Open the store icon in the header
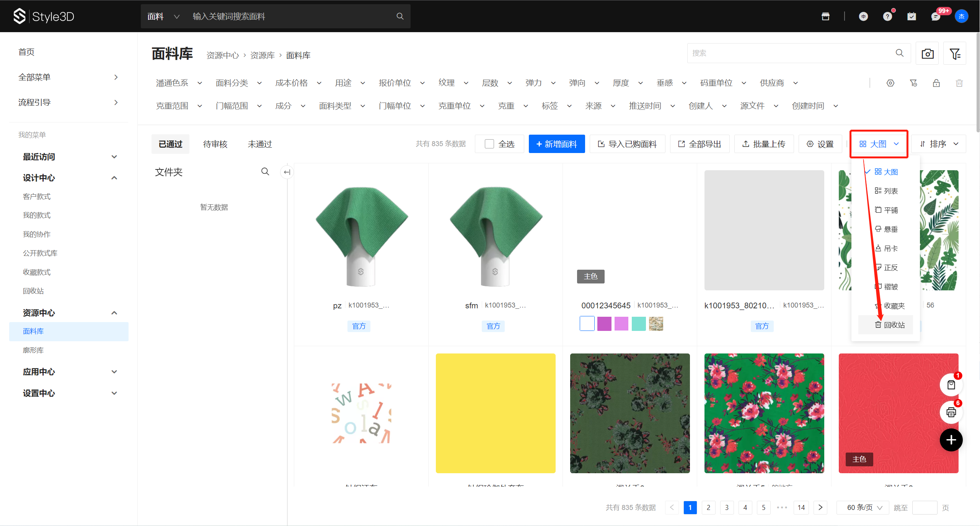Viewport: 980px width, 526px height. click(825, 16)
